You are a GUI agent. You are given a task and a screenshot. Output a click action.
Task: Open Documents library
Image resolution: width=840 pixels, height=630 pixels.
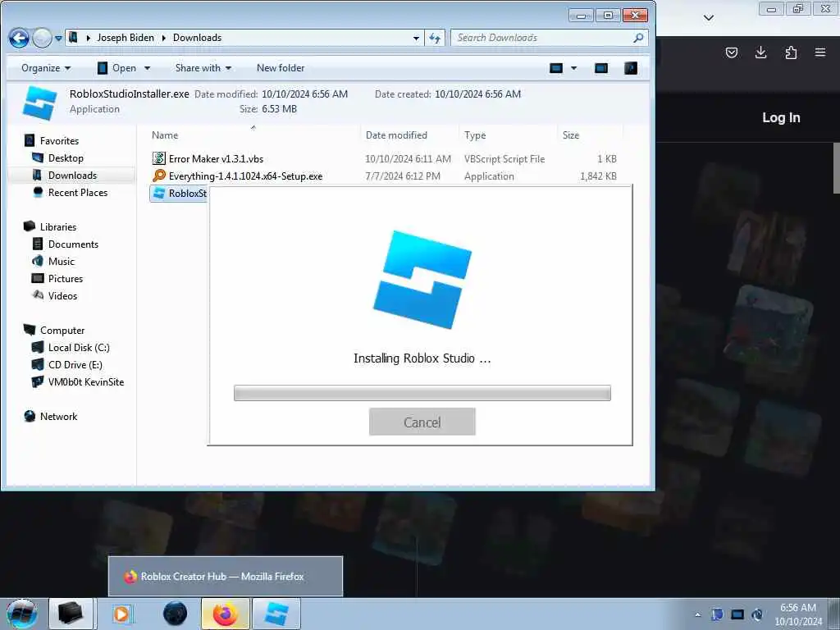(x=73, y=244)
